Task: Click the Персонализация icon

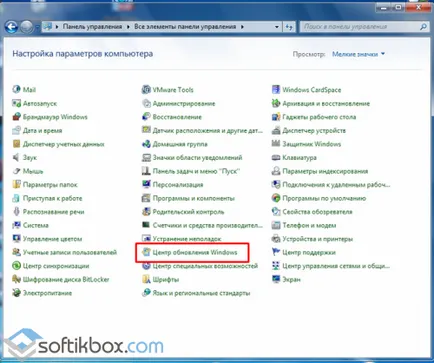Action: click(146, 185)
